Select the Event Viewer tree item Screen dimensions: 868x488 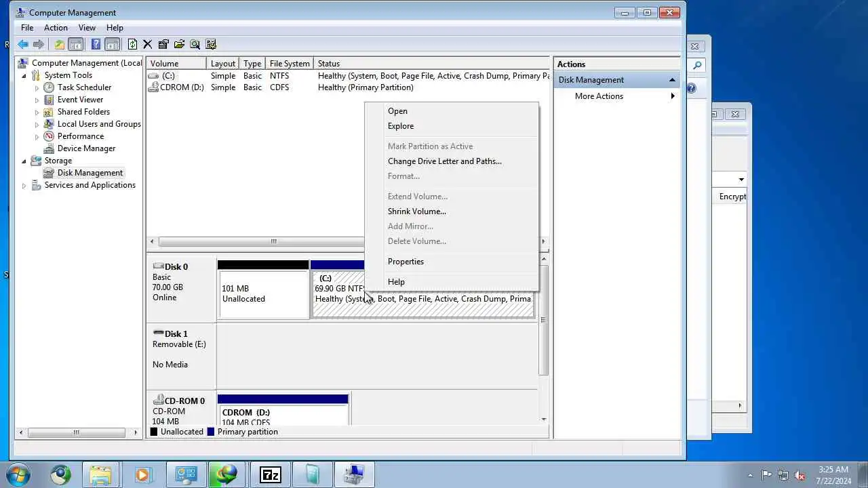80,100
